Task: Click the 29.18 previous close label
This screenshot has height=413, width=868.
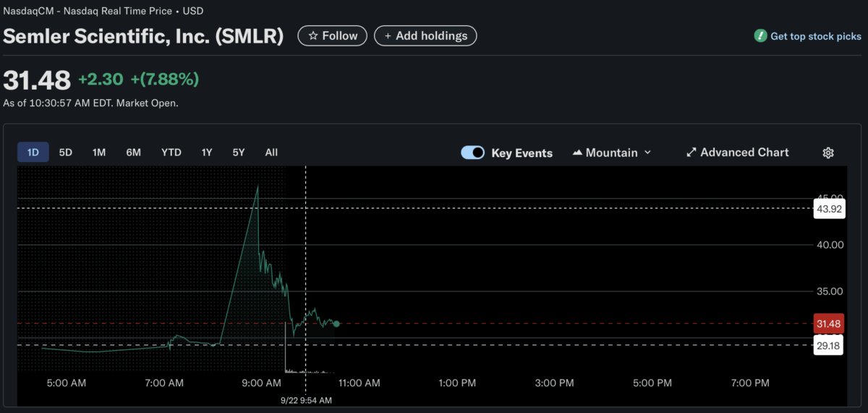Action: (828, 345)
